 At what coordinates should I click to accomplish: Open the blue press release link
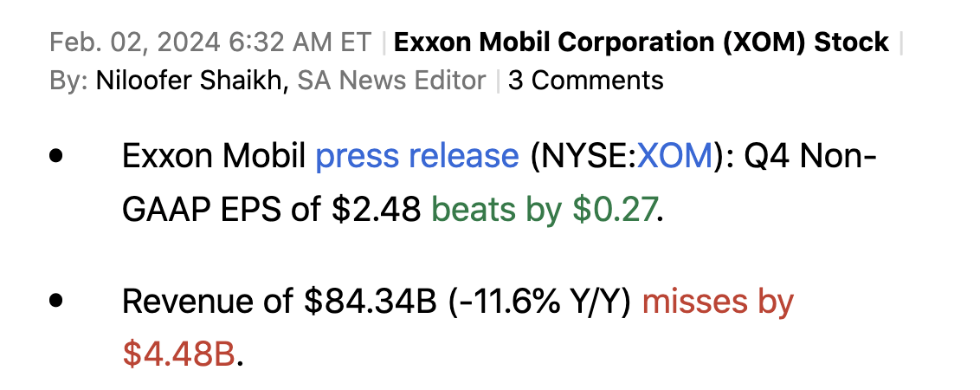pyautogui.click(x=416, y=157)
